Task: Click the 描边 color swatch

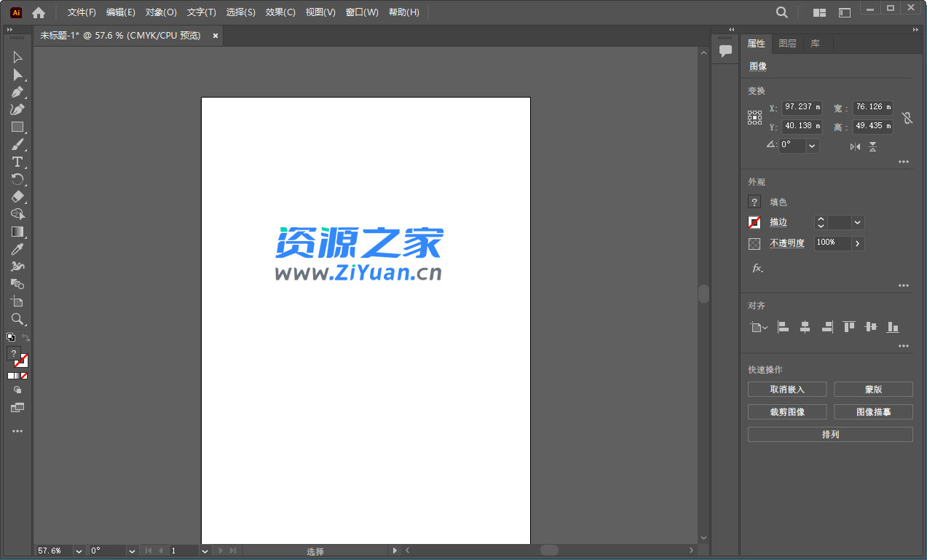Action: pos(754,222)
